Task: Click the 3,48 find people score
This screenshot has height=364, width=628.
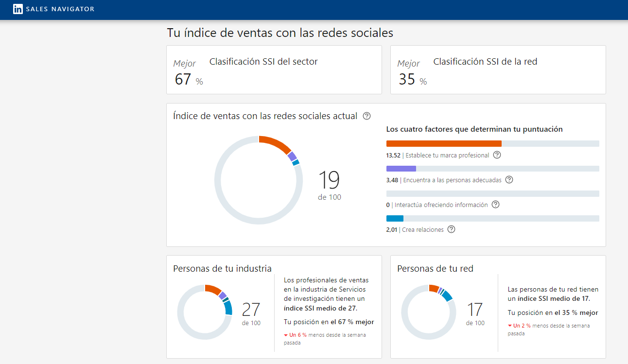Action: [x=392, y=180]
